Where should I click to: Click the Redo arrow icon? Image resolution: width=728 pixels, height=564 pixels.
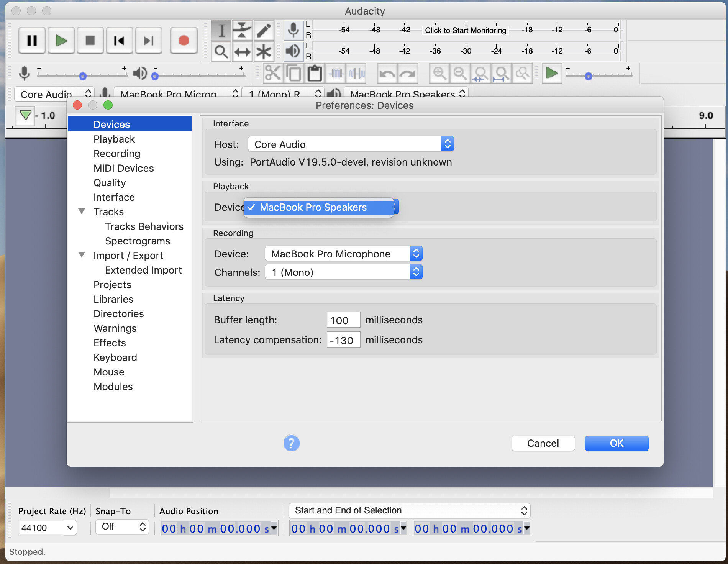[408, 73]
